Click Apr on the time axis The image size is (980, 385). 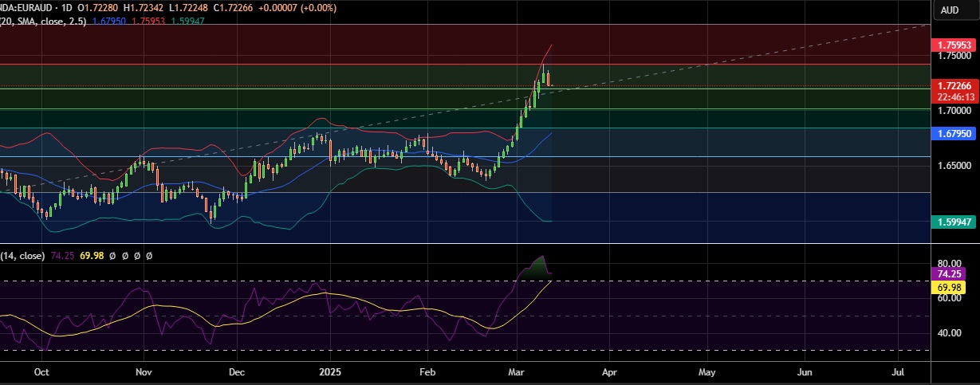(x=610, y=372)
